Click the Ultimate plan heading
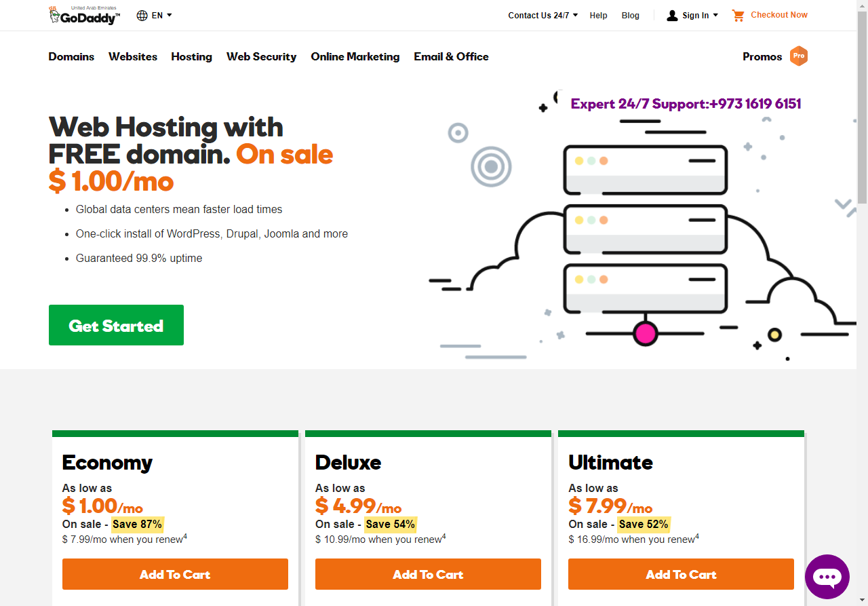Screen dimensions: 868x606 [610, 463]
